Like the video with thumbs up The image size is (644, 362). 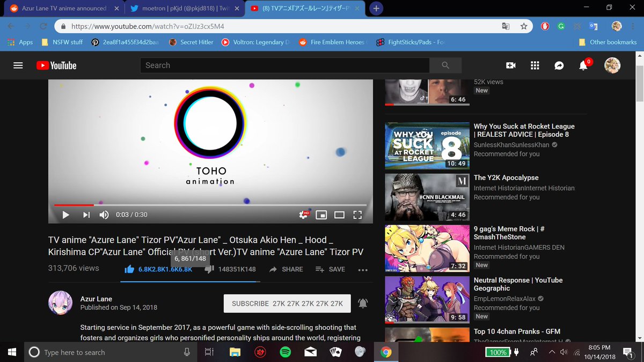tap(129, 269)
